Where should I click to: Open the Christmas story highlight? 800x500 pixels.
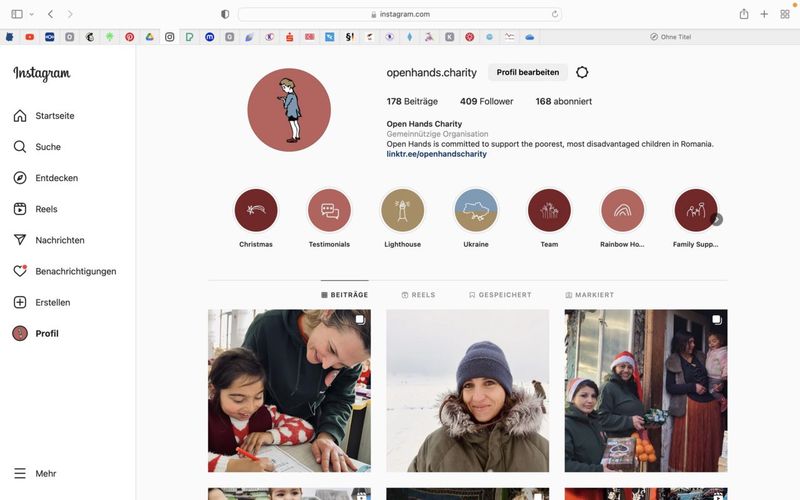pos(256,211)
